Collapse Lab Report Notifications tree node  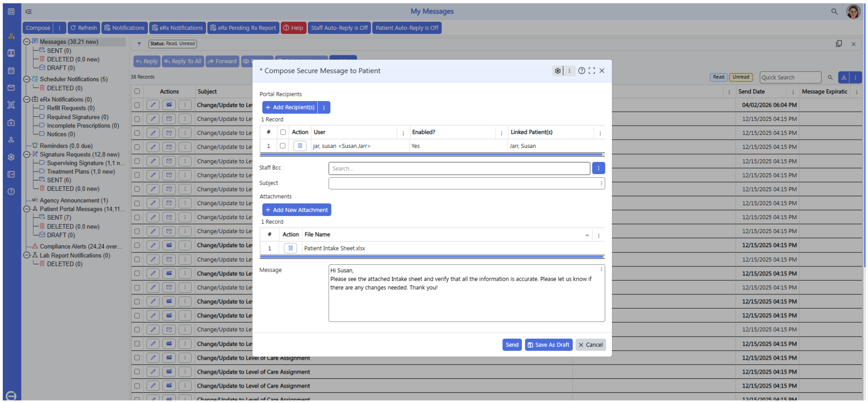27,255
